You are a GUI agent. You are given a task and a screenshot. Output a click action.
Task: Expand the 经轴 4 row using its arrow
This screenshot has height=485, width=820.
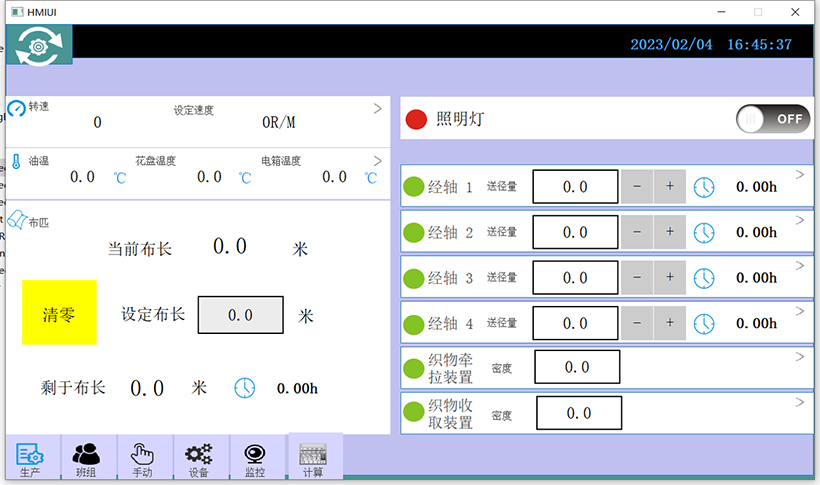tap(800, 312)
